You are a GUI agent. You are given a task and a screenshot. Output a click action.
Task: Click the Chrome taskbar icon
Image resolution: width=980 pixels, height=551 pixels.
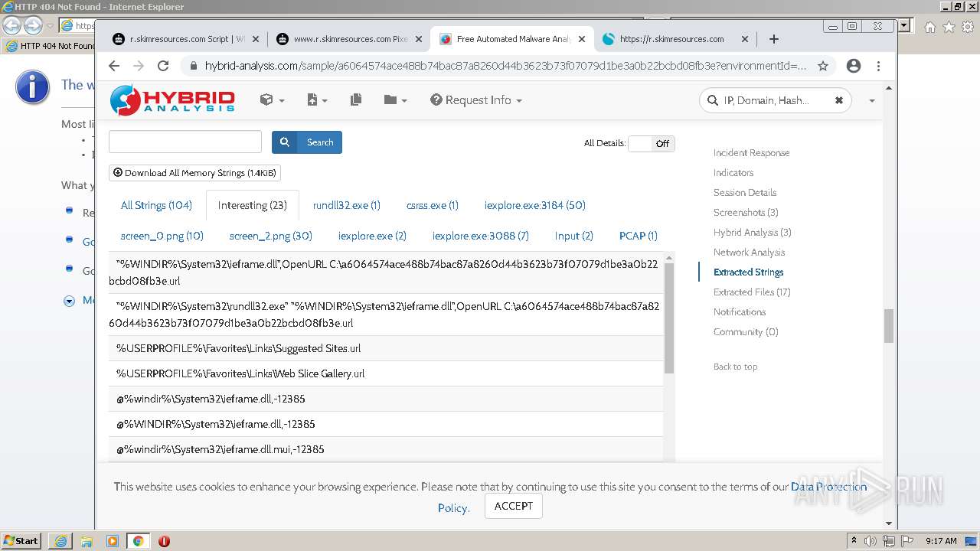tap(139, 541)
